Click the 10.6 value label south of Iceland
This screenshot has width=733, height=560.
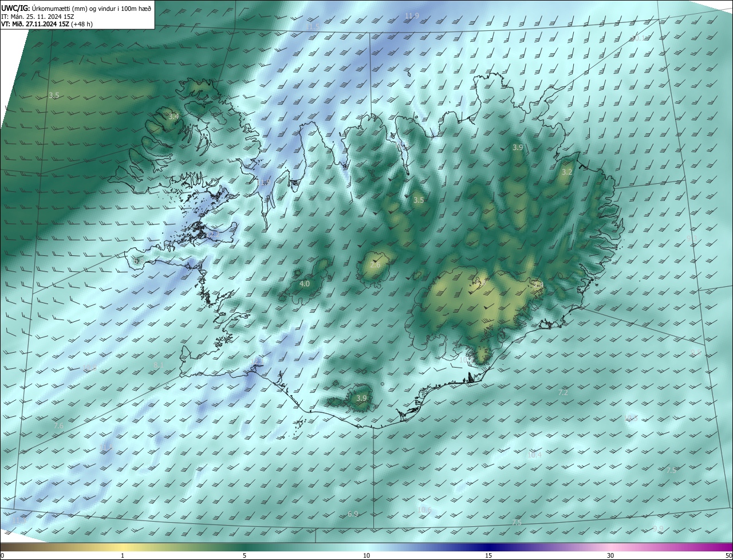[424, 510]
